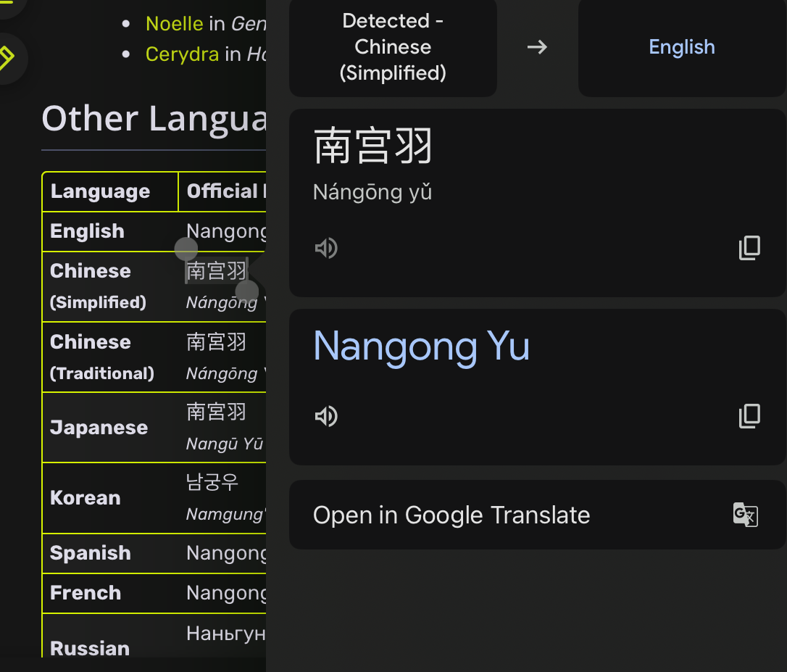Click the Spanish row label
Viewport: 787px width, 672px height.
pos(91,553)
